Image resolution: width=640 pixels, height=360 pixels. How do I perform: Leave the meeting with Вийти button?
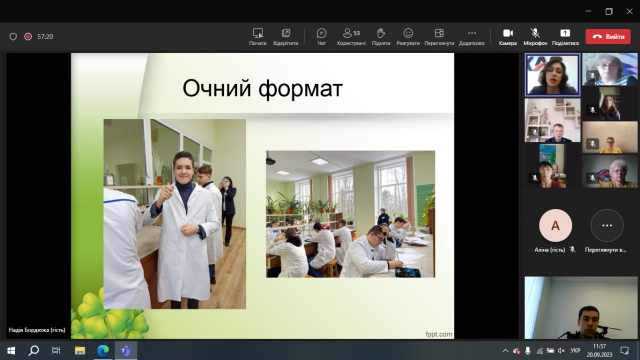pos(608,36)
